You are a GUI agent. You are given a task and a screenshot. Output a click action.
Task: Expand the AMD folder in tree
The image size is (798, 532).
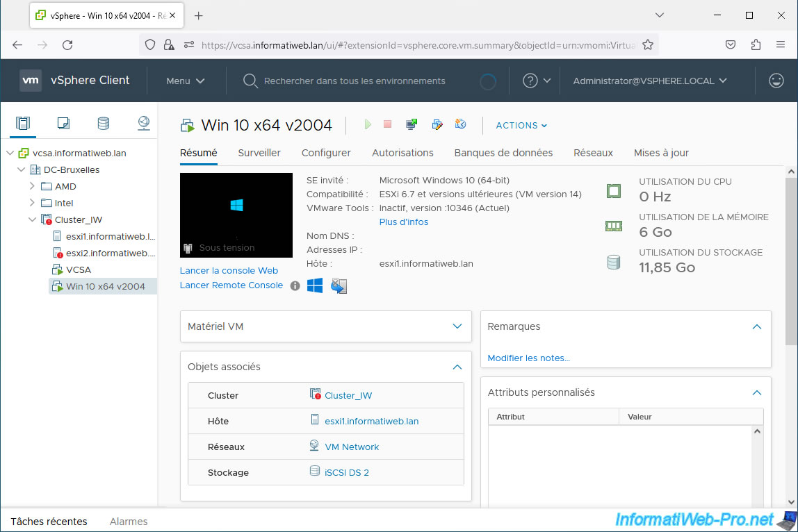click(x=32, y=186)
